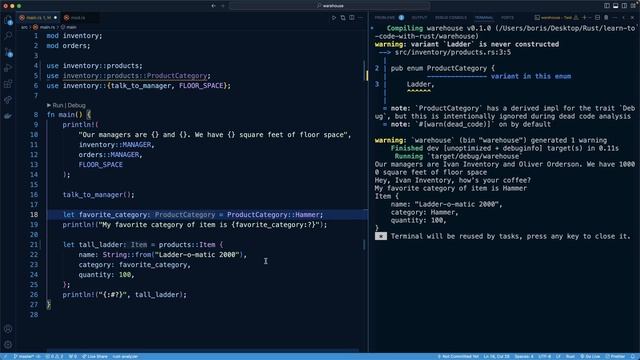Screen dimensions: 640x360
Task: Click Not Committed Yet blame status
Action: pyautogui.click(x=458, y=356)
